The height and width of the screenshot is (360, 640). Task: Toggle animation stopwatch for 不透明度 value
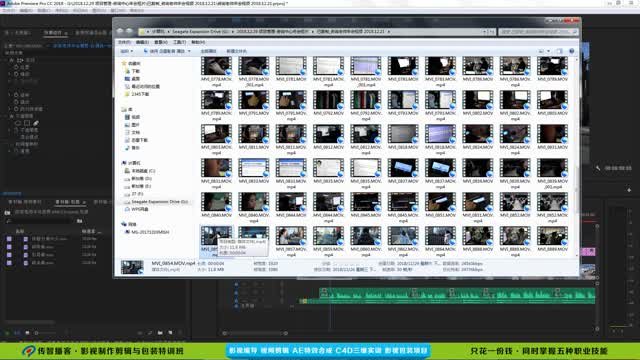17,130
